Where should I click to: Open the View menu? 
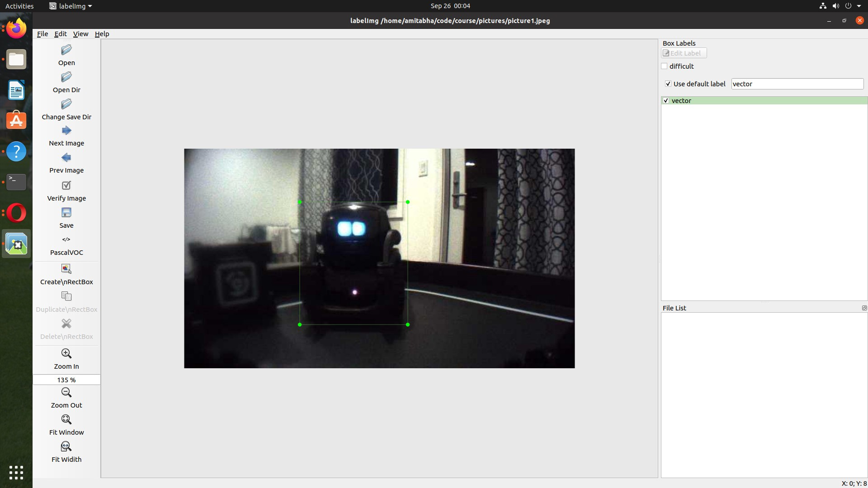80,34
